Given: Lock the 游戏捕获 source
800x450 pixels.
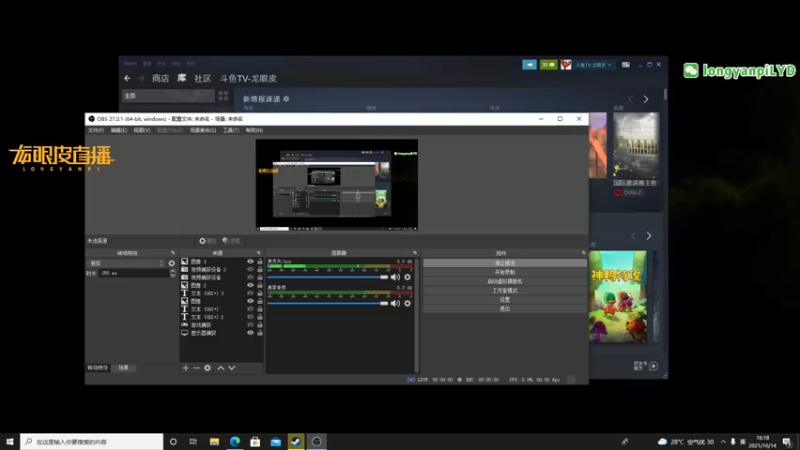Looking at the screenshot, I should point(260,325).
